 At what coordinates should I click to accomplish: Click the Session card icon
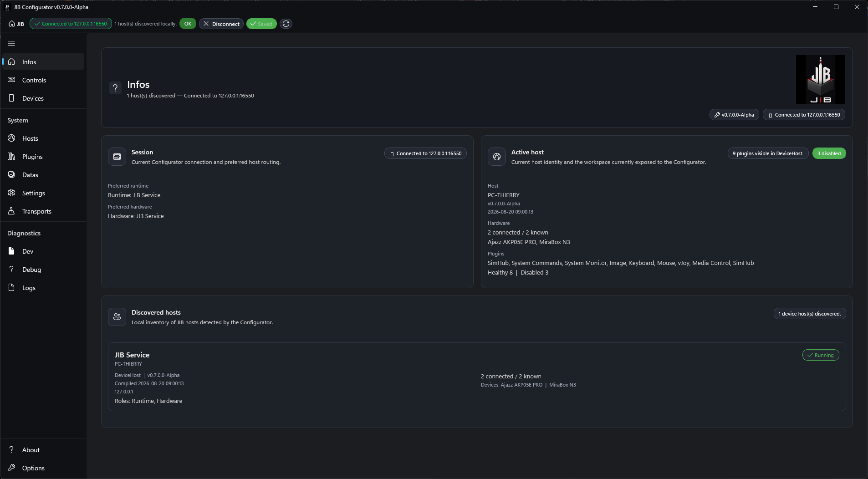[117, 157]
